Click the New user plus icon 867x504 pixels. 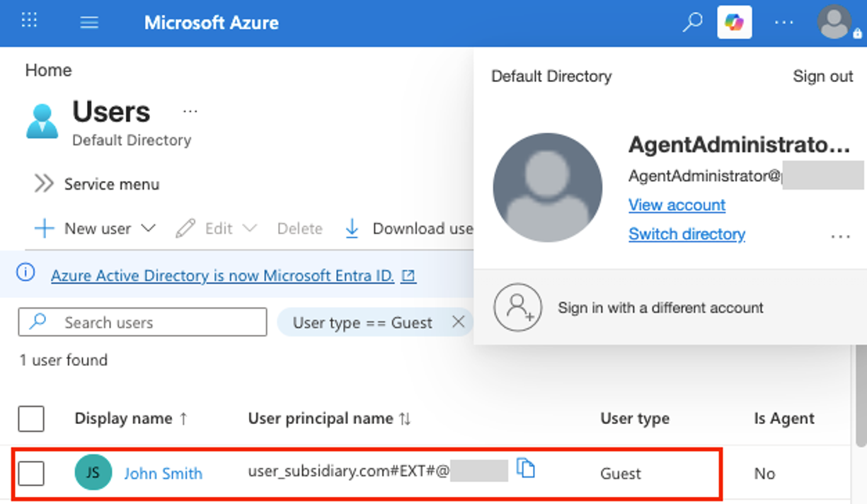(44, 229)
